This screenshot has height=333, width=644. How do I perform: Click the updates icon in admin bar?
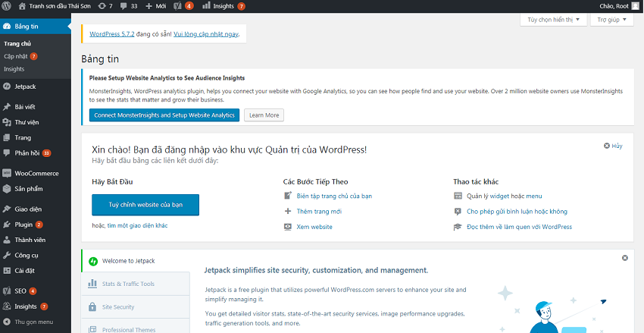(x=102, y=5)
